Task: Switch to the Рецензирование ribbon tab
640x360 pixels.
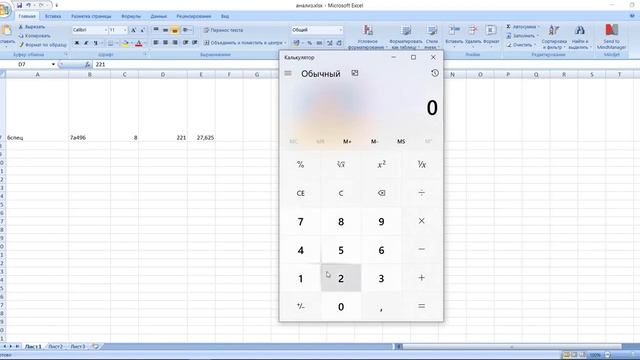Action: click(x=193, y=16)
